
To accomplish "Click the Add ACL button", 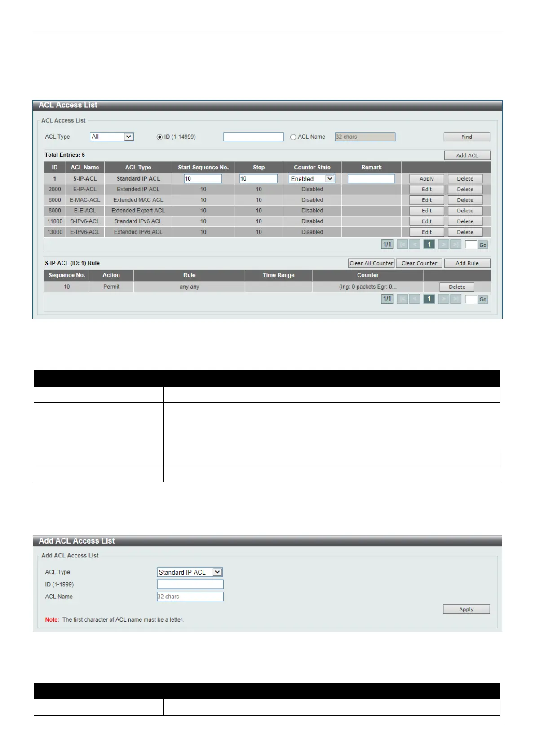I will point(467,155).
